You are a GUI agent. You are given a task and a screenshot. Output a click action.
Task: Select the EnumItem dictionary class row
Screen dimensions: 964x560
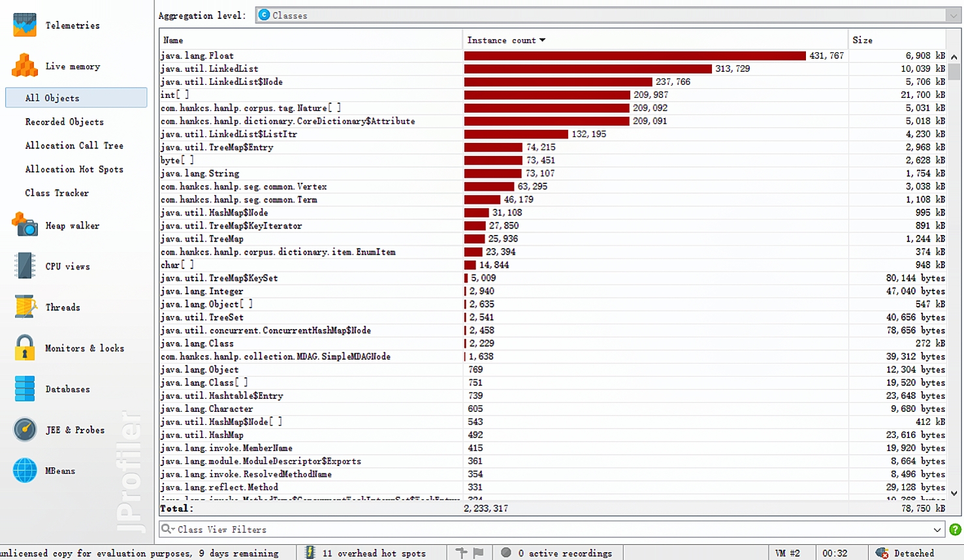(x=553, y=252)
